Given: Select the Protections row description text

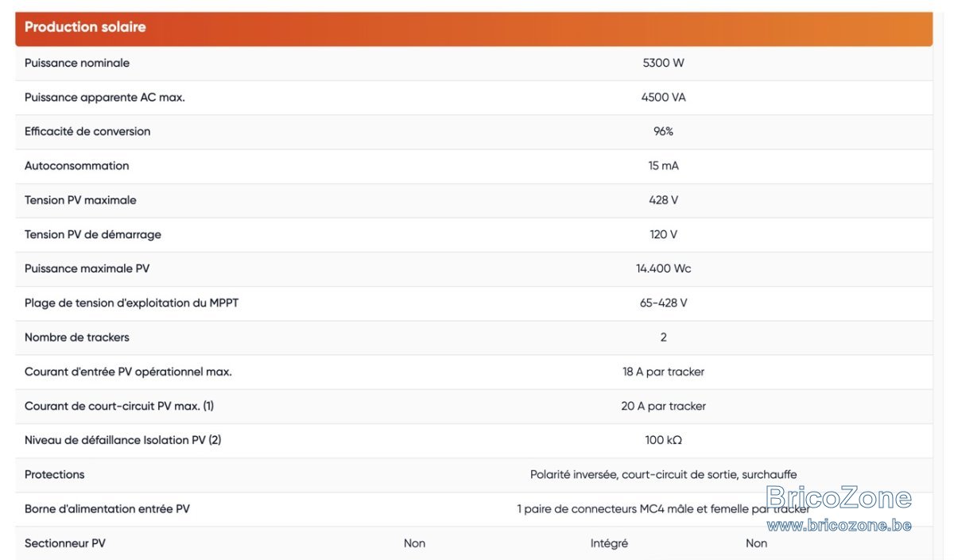Looking at the screenshot, I should coord(663,474).
